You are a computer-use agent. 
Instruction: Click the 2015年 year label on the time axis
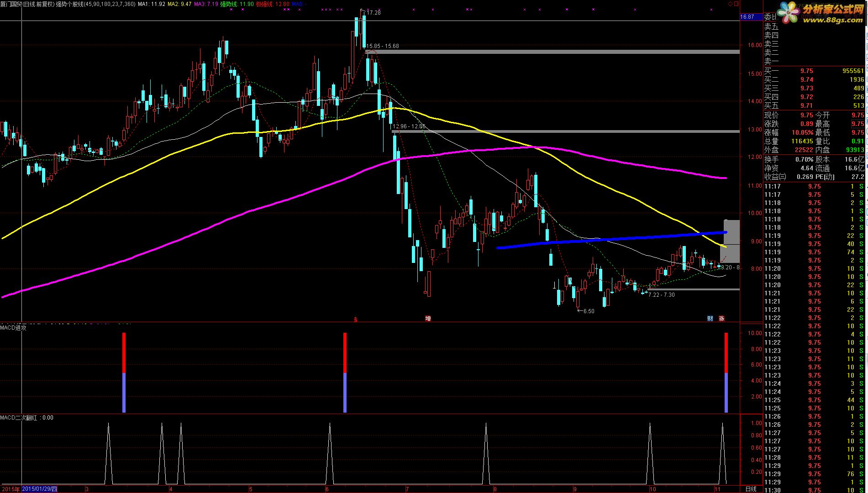pyautogui.click(x=10, y=489)
